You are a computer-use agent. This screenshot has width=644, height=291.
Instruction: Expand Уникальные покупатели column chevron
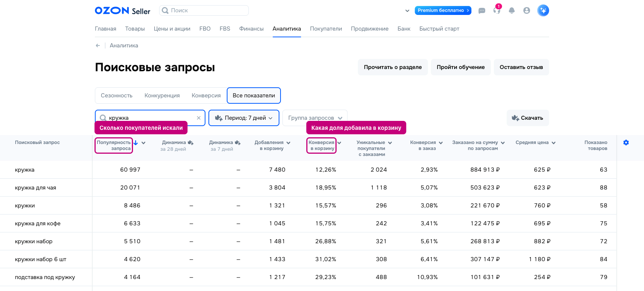(390, 143)
